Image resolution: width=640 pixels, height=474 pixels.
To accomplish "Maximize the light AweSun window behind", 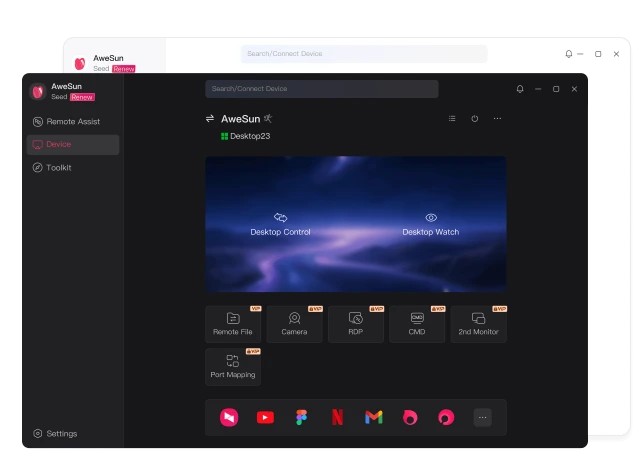I will 598,54.
